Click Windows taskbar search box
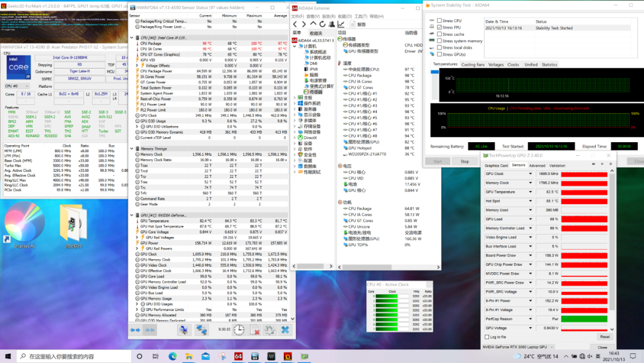Viewport: 644px width, 363px height. coord(74,356)
